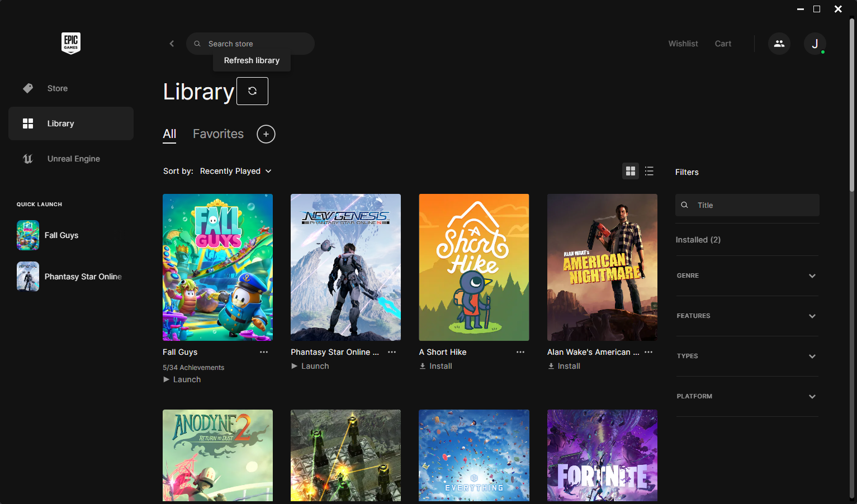The width and height of the screenshot is (857, 504).
Task: Click the Unreal Engine logo icon
Action: [x=28, y=159]
